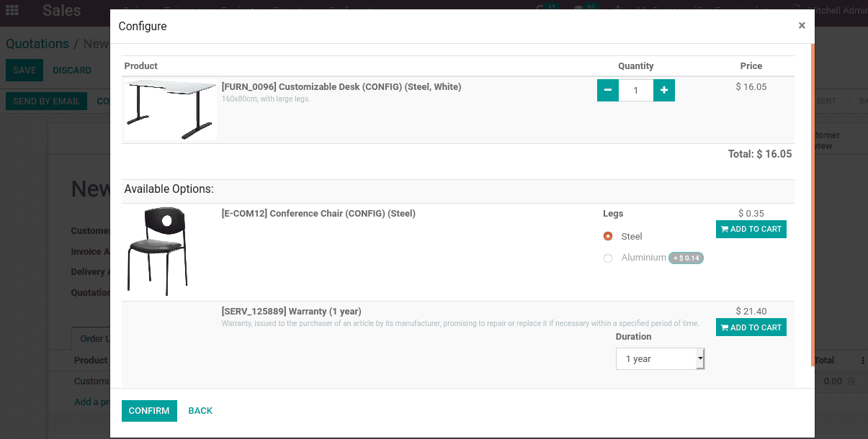Click the 'Product' column header in dialog
This screenshot has height=439, width=868.
pyautogui.click(x=141, y=65)
